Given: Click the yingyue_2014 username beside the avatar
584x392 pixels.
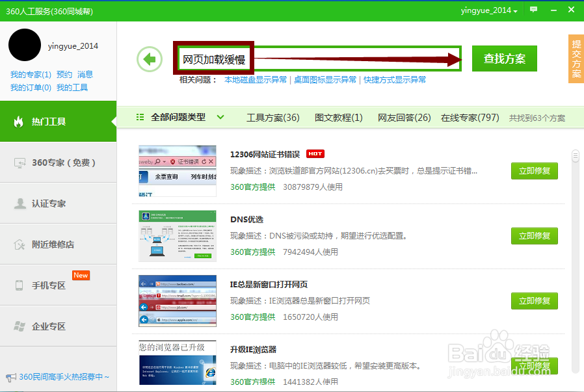Looking at the screenshot, I should (x=73, y=46).
